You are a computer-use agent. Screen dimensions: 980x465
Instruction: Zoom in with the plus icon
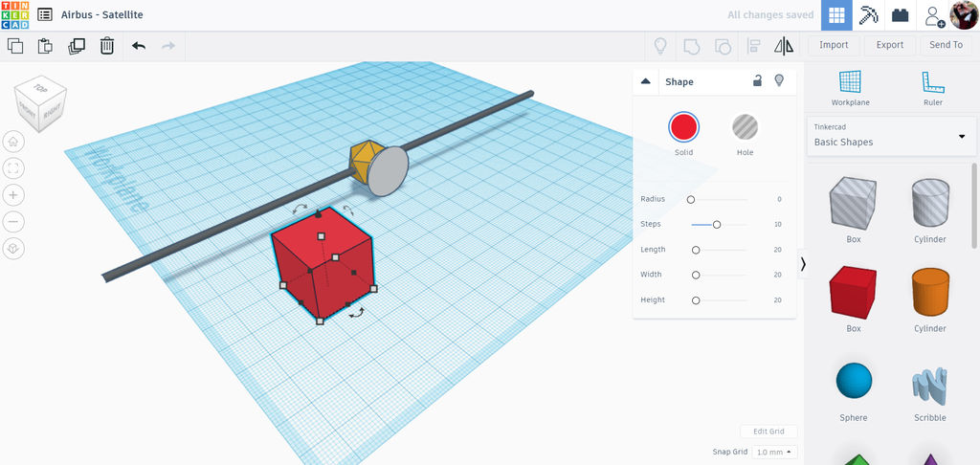[x=13, y=195]
